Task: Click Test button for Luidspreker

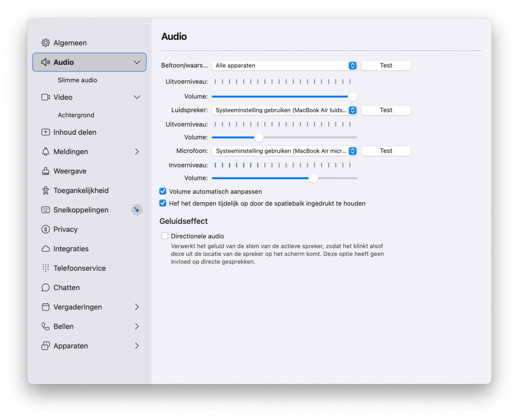Action: point(386,110)
